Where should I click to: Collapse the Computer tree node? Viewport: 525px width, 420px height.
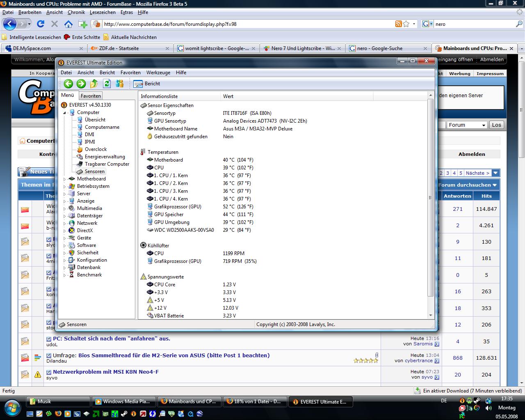64,112
